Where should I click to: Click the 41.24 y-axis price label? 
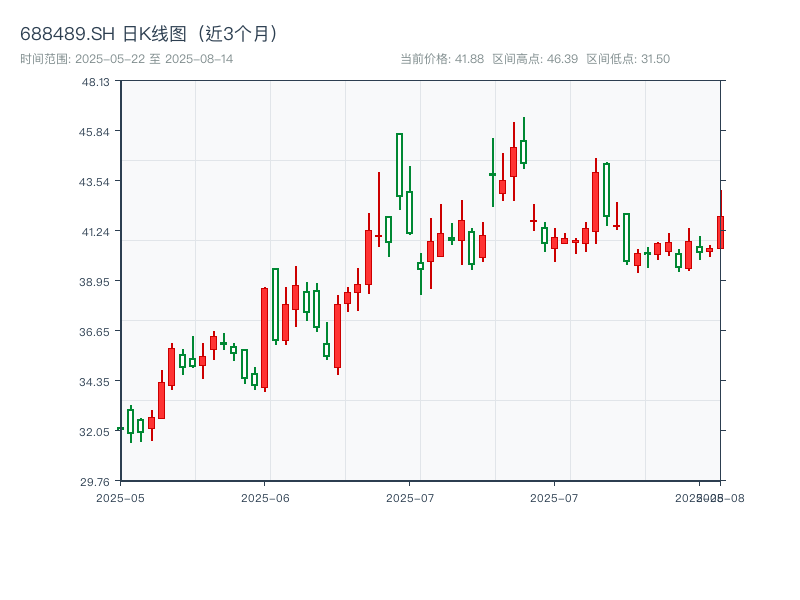coord(96,231)
